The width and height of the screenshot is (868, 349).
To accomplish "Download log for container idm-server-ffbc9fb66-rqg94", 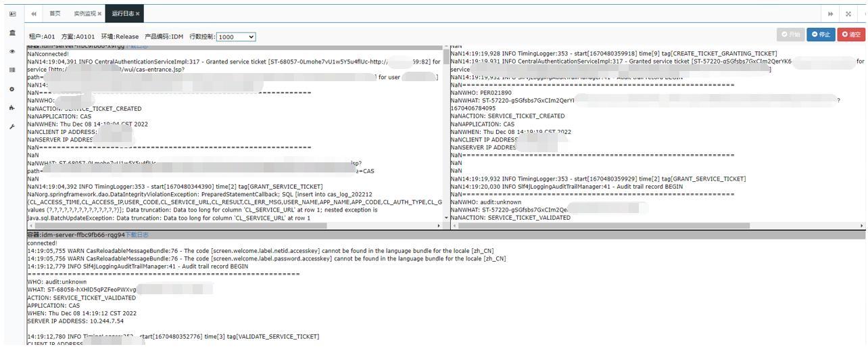I will (137, 235).
